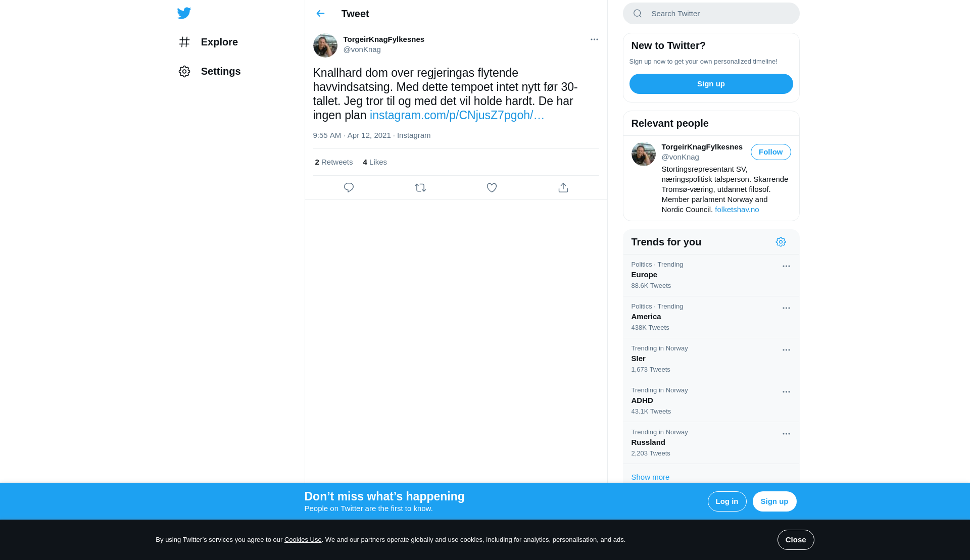Show more trends

(650, 477)
